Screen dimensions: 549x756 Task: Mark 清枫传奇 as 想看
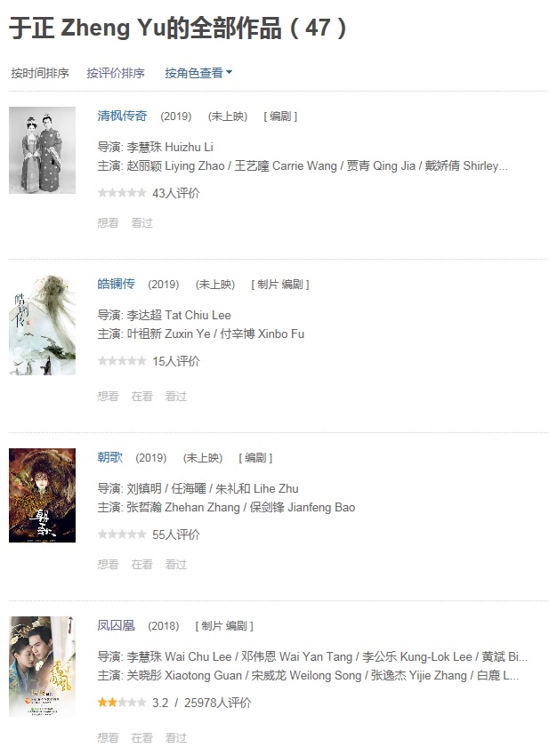(108, 222)
